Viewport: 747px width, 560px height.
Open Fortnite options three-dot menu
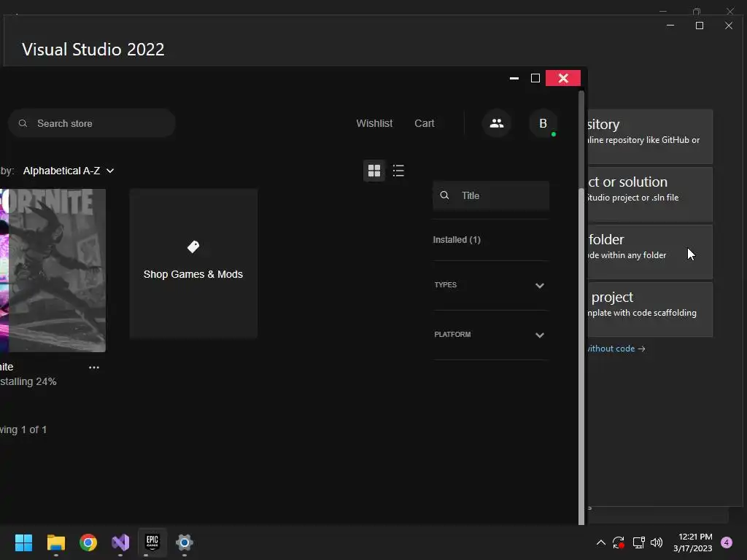94,367
